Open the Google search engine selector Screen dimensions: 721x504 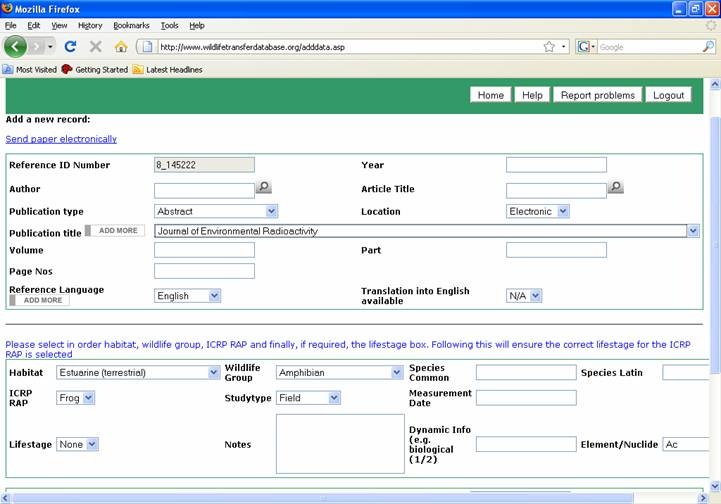586,46
